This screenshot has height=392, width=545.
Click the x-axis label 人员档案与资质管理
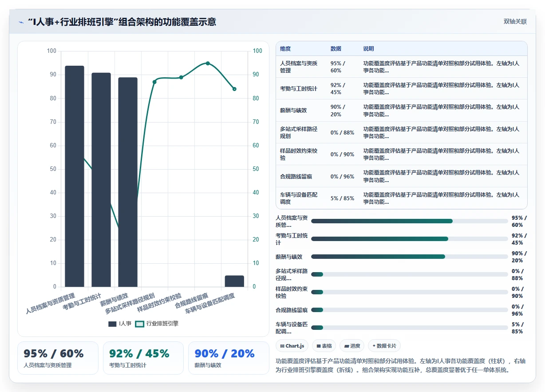[x=51, y=303]
